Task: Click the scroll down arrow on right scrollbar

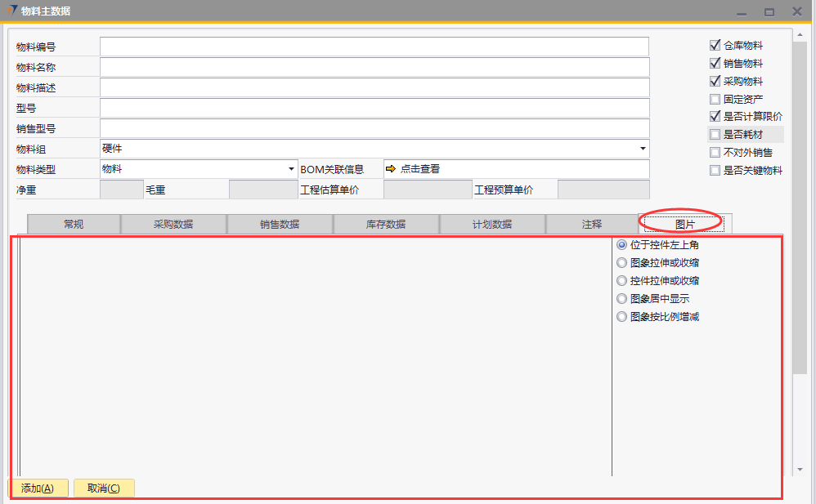Action: [799, 470]
